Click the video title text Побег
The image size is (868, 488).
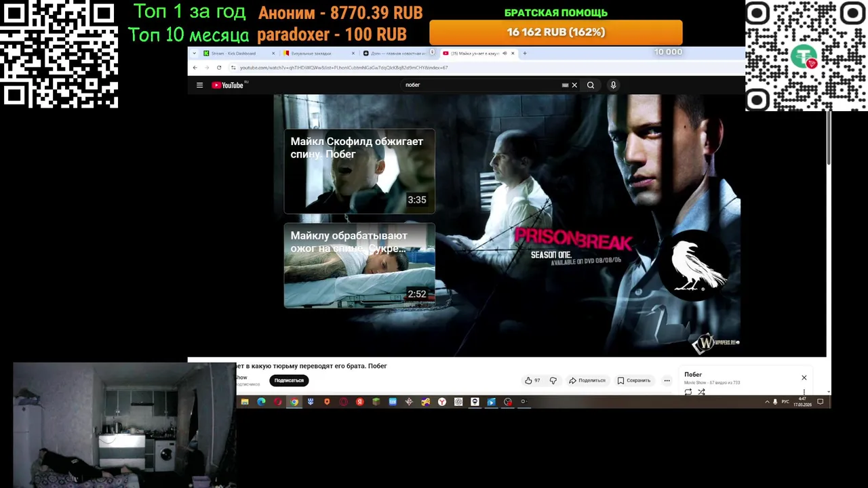[x=377, y=366]
